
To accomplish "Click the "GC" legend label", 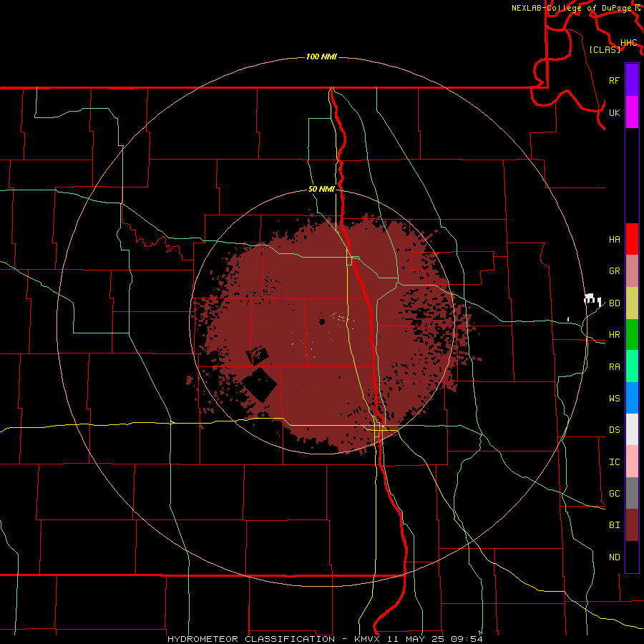I will point(614,493).
